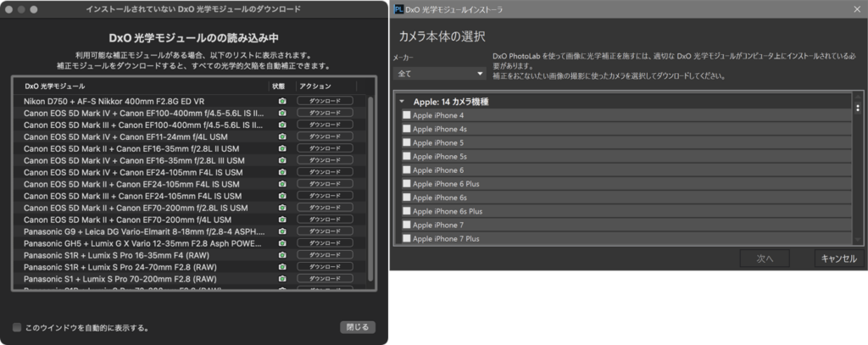The image size is (868, 345).
Task: Download the 5D Mark IV EF100-400mm module
Action: point(325,113)
